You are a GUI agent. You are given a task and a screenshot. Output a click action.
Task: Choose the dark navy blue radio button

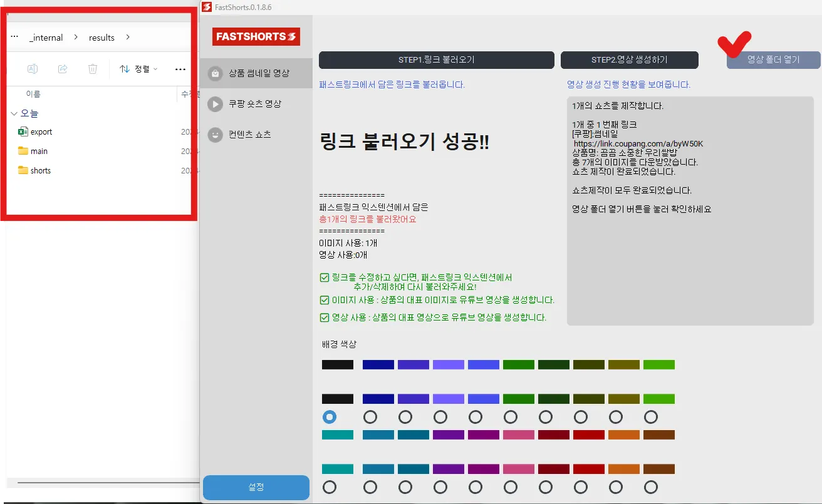click(370, 417)
